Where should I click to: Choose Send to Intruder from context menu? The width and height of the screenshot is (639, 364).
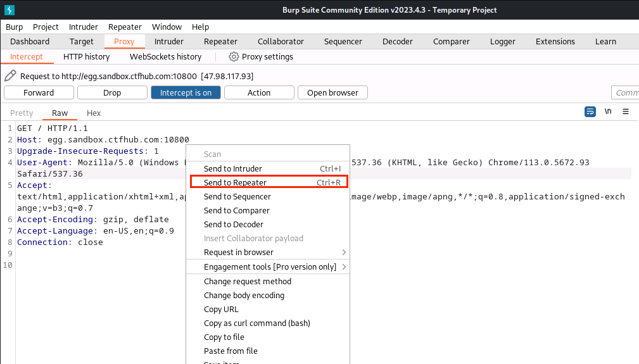268,168
